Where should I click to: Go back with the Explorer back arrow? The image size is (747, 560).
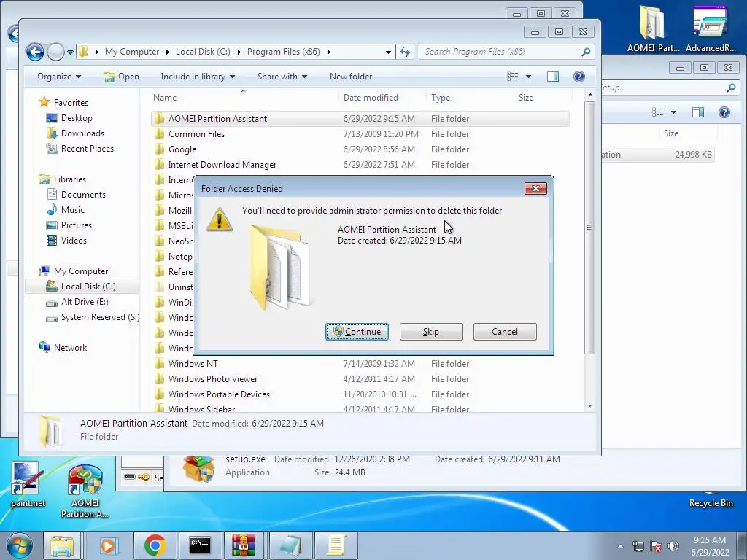coord(35,52)
